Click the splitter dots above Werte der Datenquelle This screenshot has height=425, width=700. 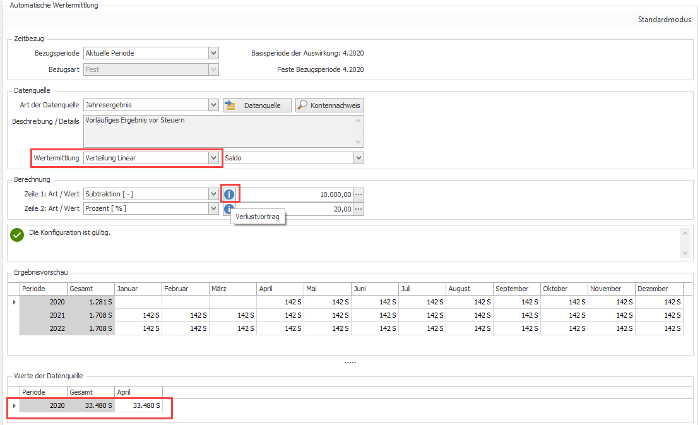pyautogui.click(x=350, y=362)
